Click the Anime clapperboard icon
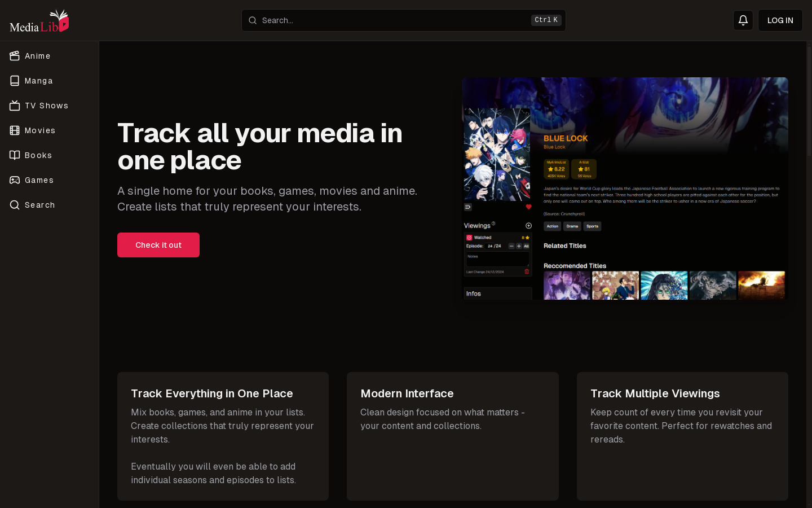The image size is (812, 508). [x=15, y=56]
